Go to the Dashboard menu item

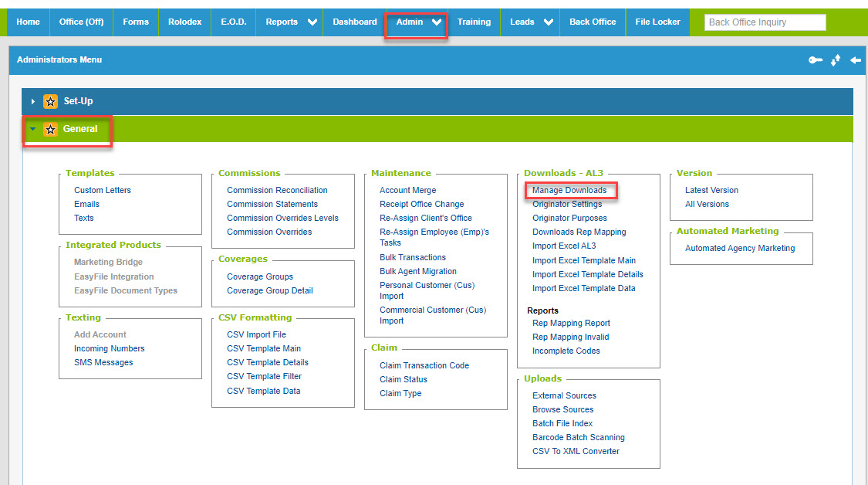coord(355,22)
